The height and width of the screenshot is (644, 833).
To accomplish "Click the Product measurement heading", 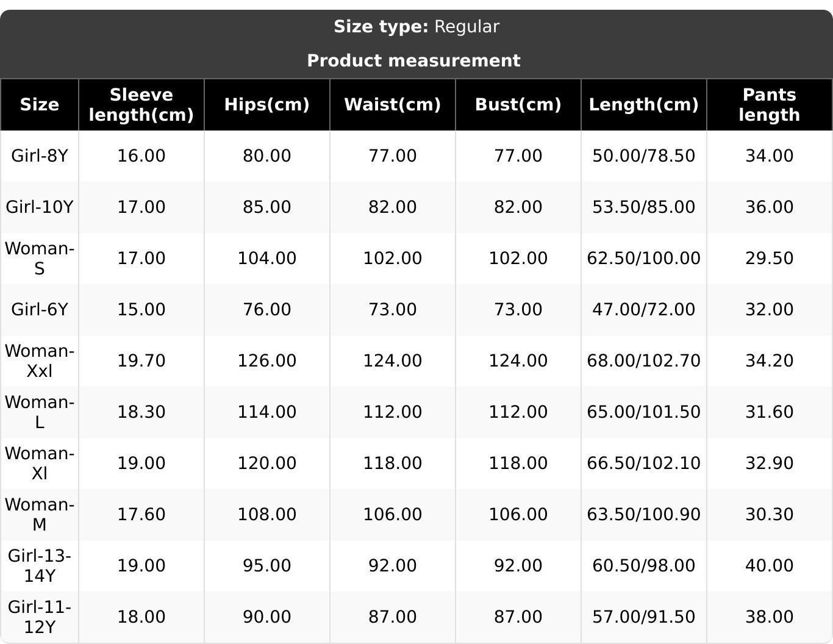I will click(x=414, y=60).
